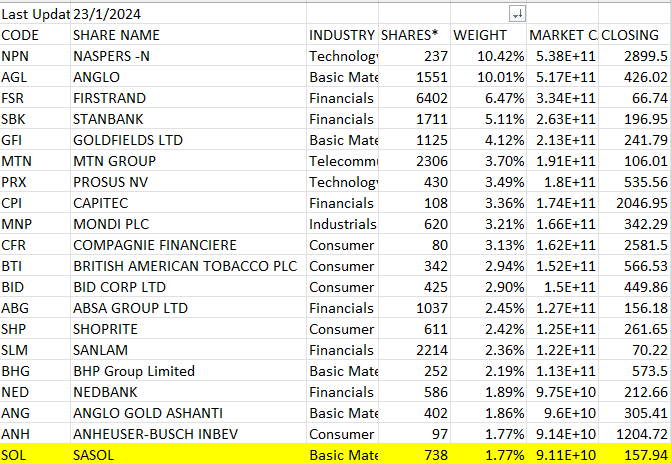671x464 pixels.
Task: Select the Industrials industry cell
Action: pyautogui.click(x=342, y=224)
